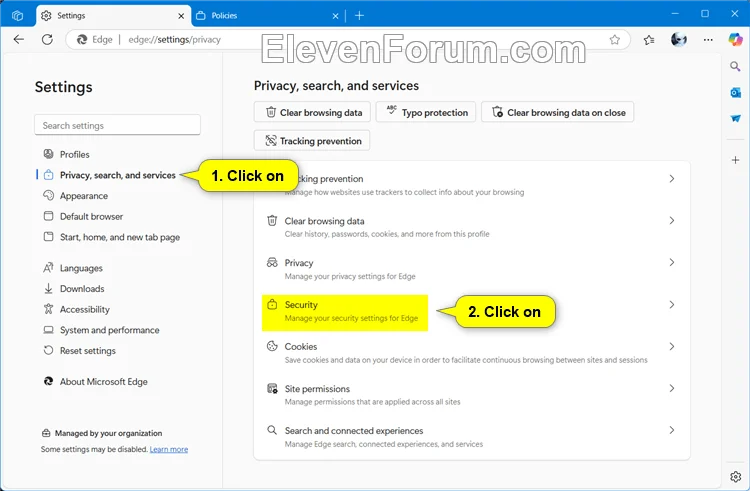Click the Edge logo in address bar

82,40
